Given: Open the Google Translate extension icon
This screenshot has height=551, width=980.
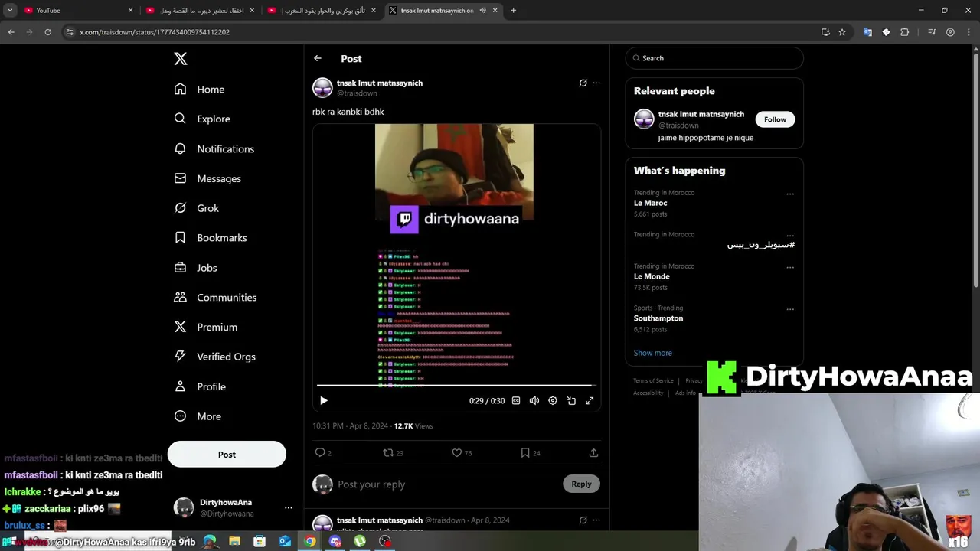Looking at the screenshot, I should (x=867, y=32).
